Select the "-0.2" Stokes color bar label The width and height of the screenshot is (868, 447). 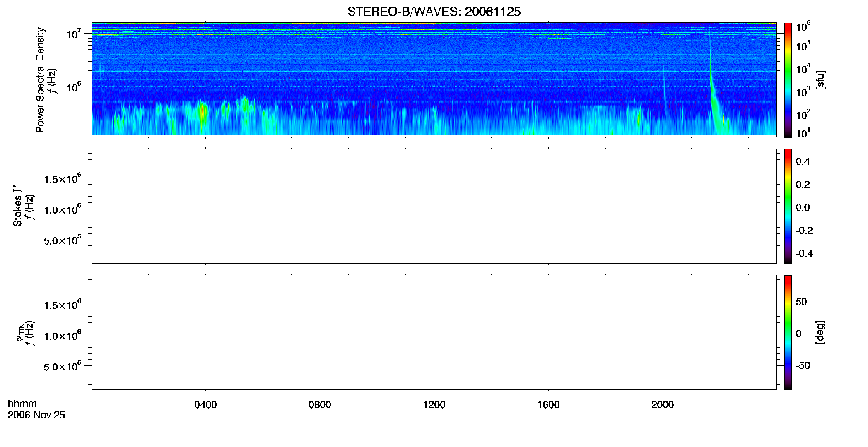(804, 231)
